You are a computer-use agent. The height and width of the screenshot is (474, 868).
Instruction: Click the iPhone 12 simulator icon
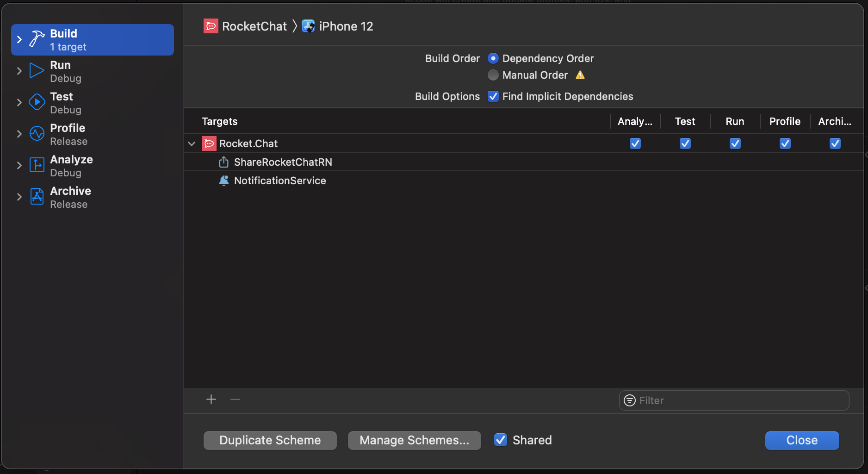click(x=308, y=26)
